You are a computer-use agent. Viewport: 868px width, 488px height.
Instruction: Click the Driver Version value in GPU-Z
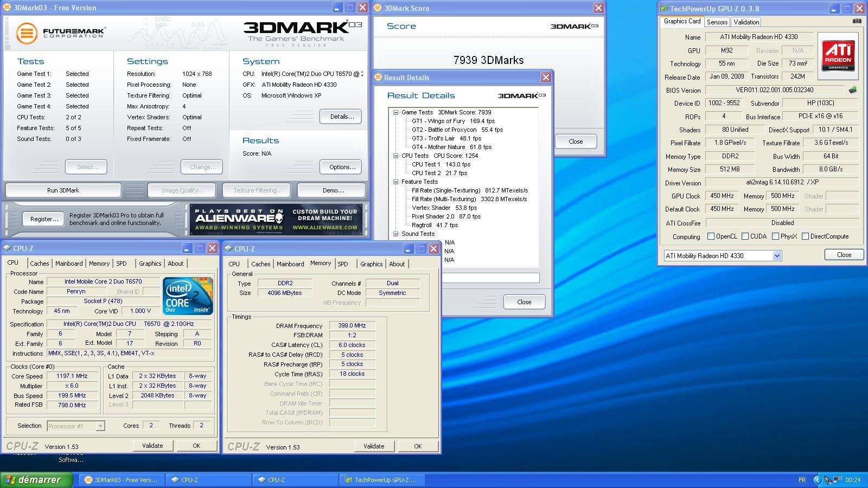tap(782, 183)
